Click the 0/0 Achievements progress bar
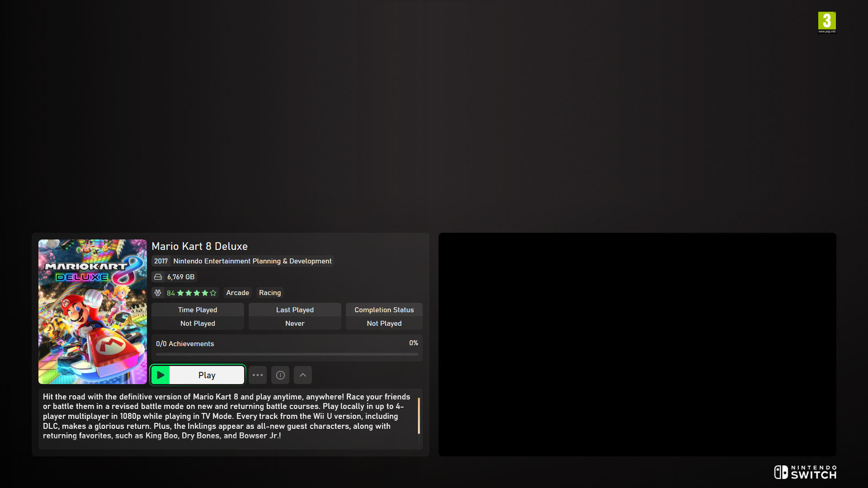 287,354
